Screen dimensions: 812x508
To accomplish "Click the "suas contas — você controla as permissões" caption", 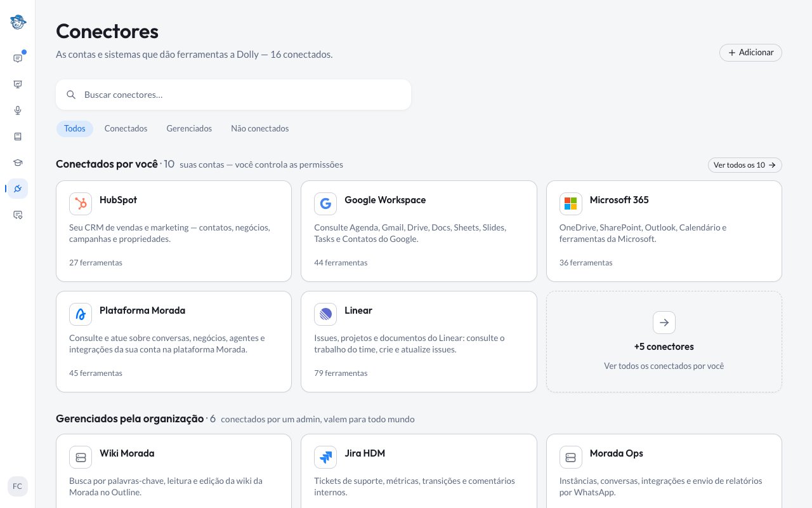I will pos(261,165).
